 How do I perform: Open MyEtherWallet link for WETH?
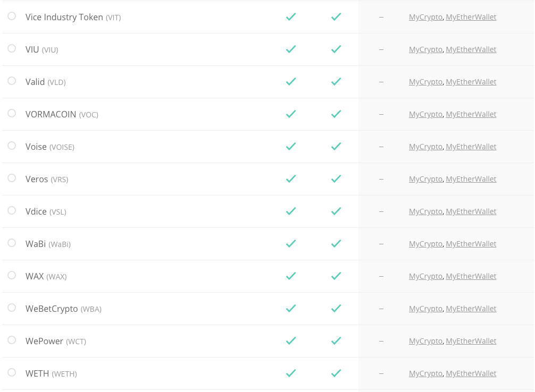pos(471,373)
